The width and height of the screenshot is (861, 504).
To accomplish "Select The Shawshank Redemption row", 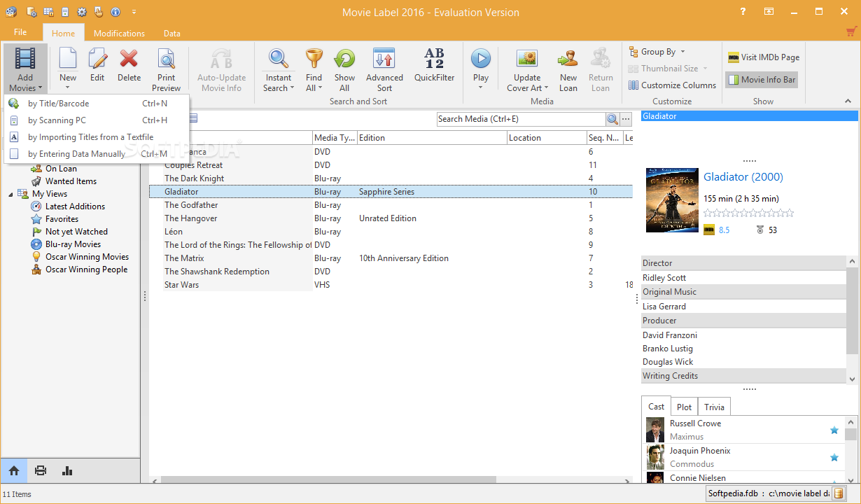I will pyautogui.click(x=391, y=272).
